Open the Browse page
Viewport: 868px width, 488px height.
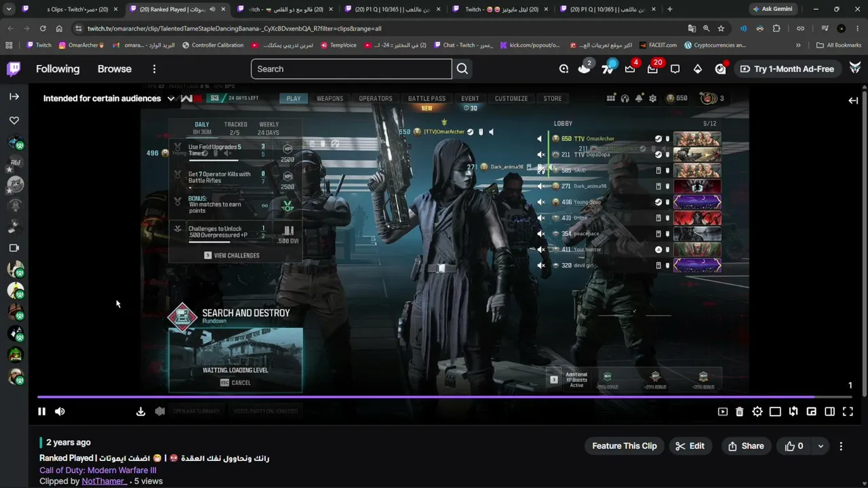click(115, 69)
